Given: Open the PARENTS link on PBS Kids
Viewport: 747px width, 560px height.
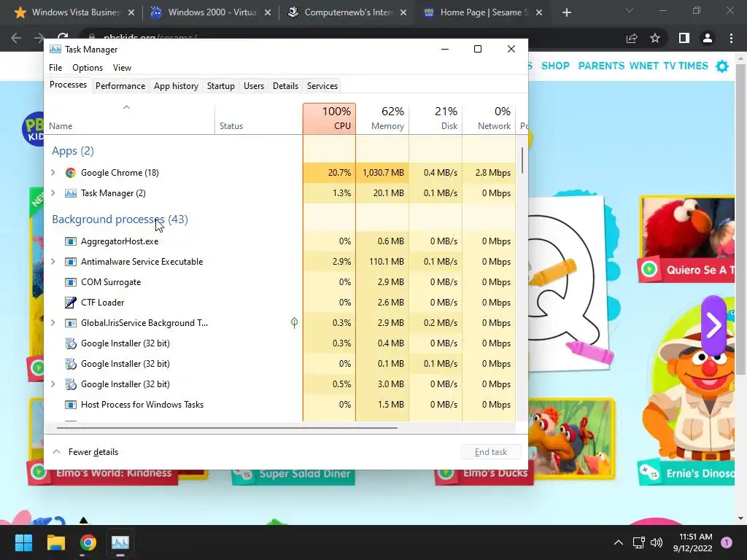Looking at the screenshot, I should (601, 66).
